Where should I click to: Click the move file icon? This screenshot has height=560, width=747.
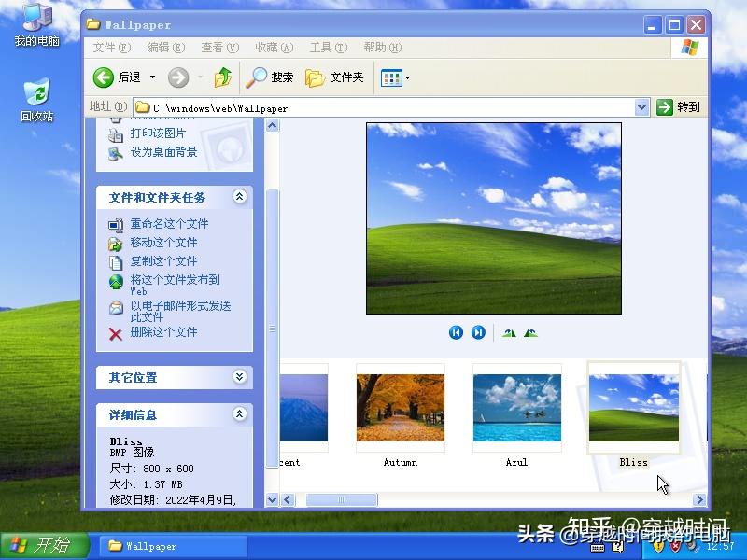click(x=116, y=244)
